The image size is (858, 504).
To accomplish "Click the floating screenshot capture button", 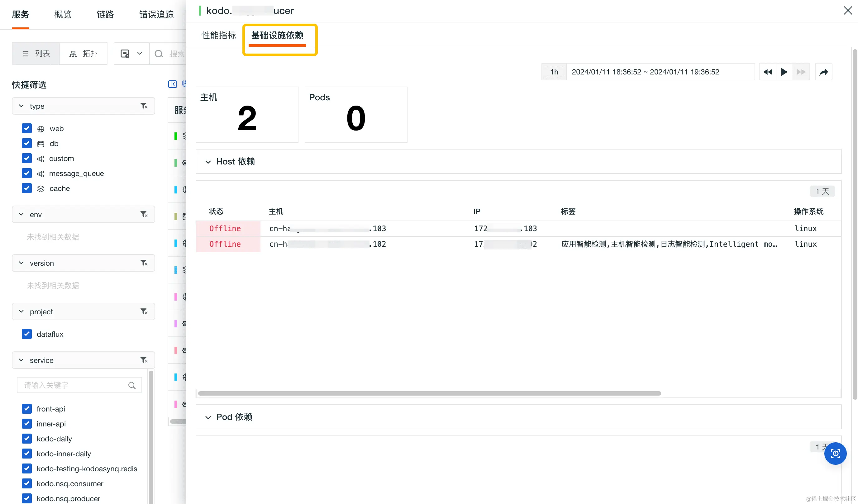I will pos(835,453).
